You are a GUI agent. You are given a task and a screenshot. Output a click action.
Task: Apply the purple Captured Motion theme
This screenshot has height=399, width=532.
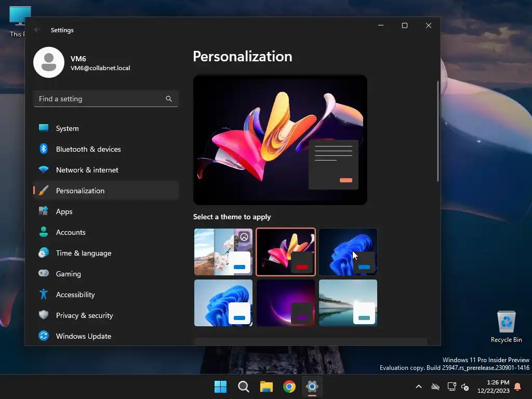click(286, 303)
